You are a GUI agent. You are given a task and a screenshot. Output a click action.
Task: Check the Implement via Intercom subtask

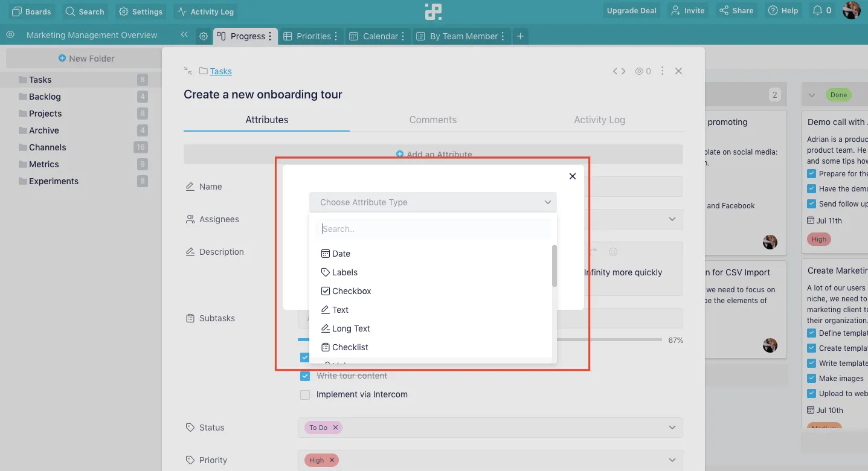point(305,394)
